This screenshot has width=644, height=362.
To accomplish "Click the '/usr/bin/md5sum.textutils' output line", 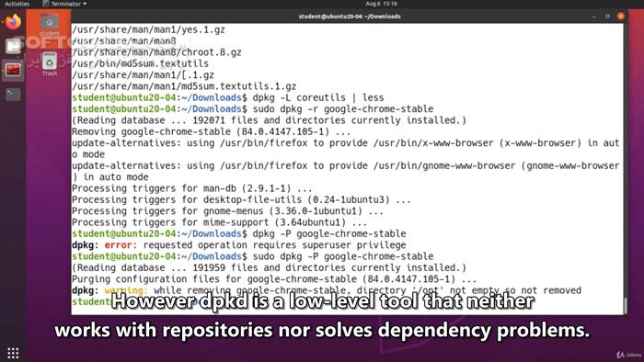I will pyautogui.click(x=140, y=63).
